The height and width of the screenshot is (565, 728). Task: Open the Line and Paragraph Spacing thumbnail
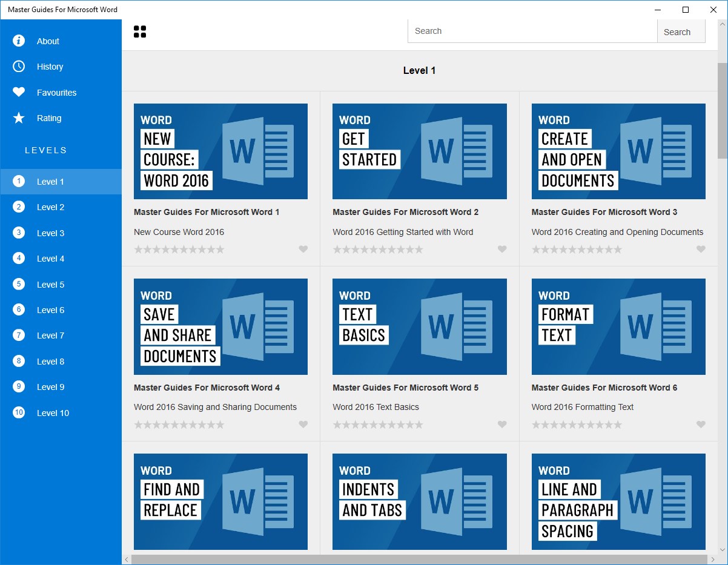click(618, 501)
